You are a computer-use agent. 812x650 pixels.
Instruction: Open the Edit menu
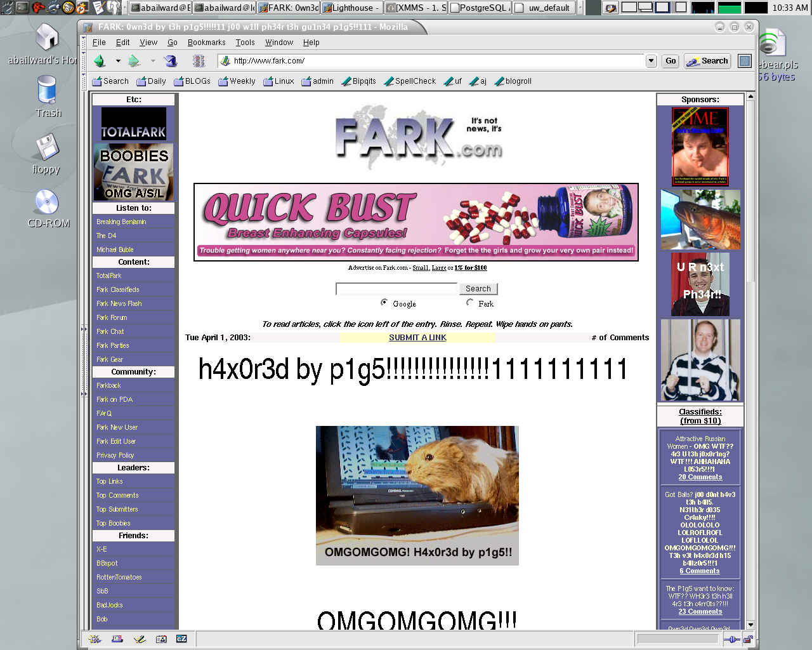pyautogui.click(x=123, y=43)
